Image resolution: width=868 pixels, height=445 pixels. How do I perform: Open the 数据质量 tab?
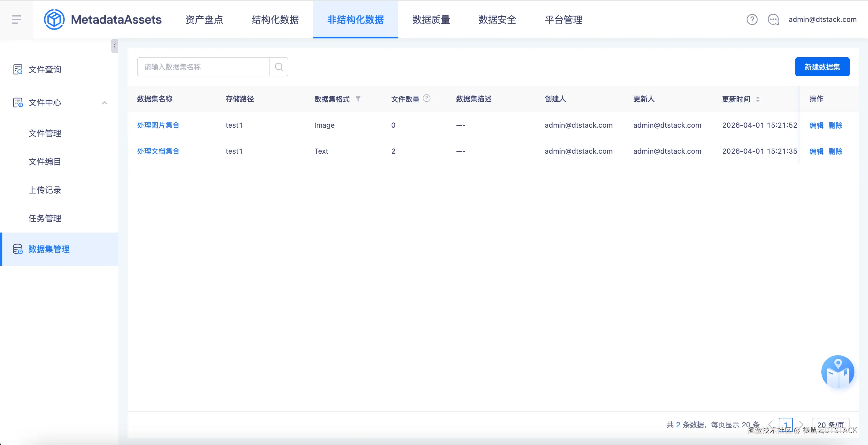click(431, 20)
